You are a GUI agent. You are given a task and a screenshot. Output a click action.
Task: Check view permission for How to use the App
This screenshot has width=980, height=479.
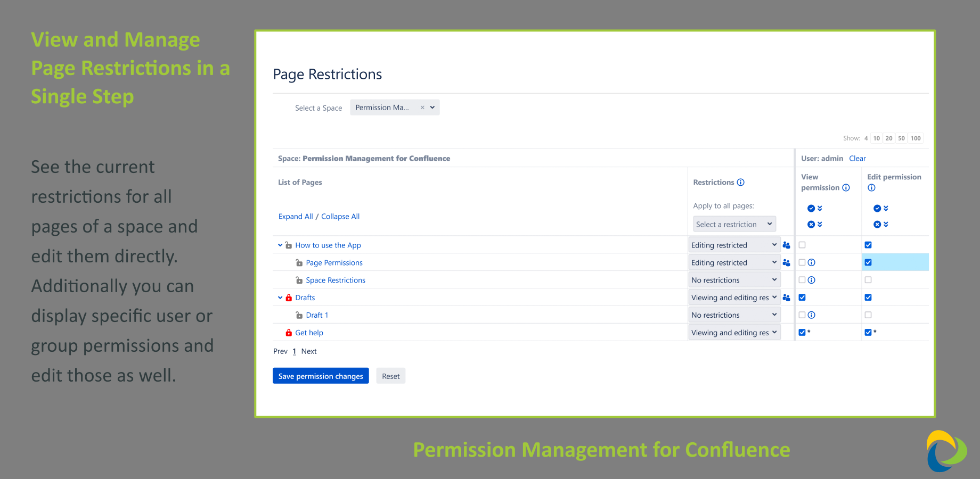point(802,245)
